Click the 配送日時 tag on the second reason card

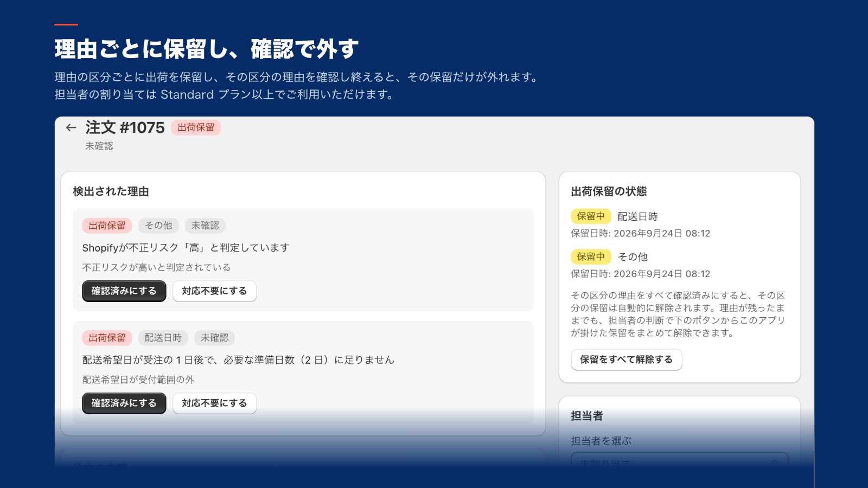click(163, 338)
